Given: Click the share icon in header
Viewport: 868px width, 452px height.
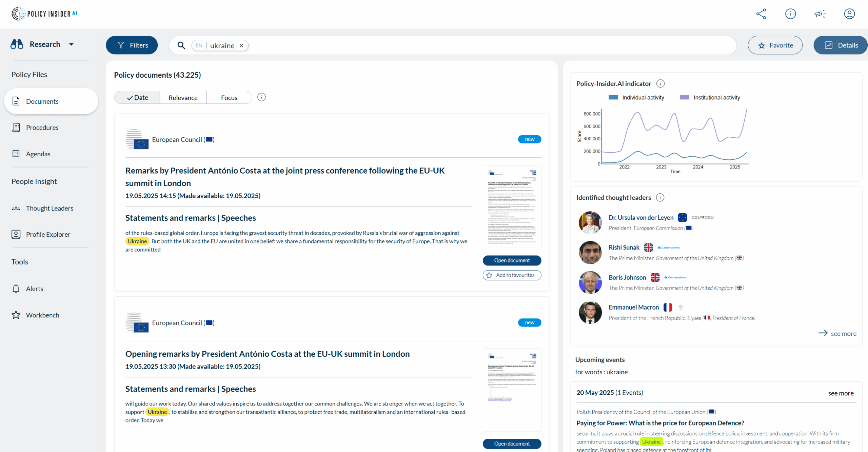Looking at the screenshot, I should click(x=761, y=14).
